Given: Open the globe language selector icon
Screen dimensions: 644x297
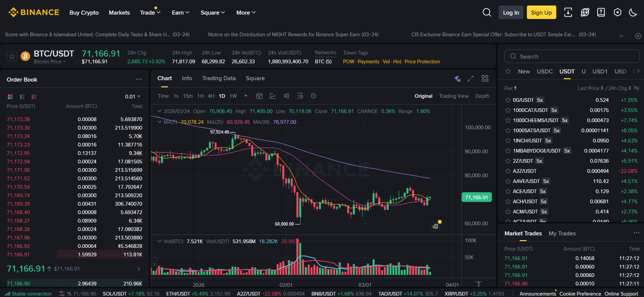Looking at the screenshot, I should pyautogui.click(x=585, y=12).
